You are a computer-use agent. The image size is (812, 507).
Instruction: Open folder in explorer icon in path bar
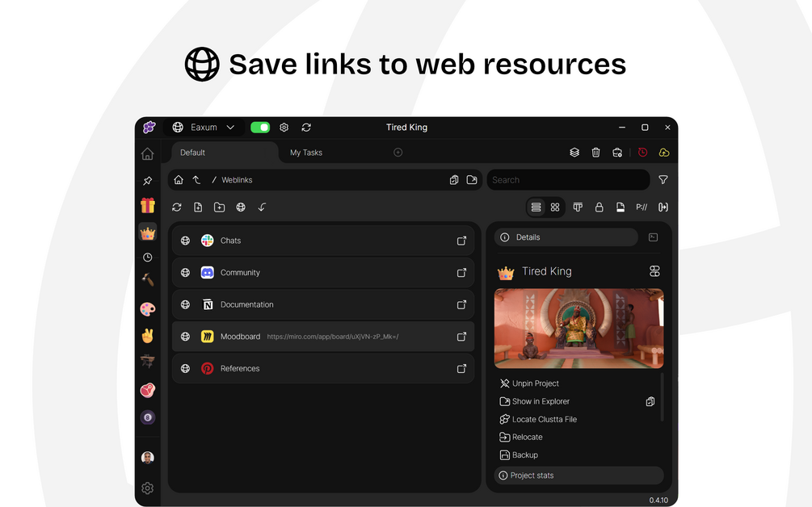click(472, 179)
